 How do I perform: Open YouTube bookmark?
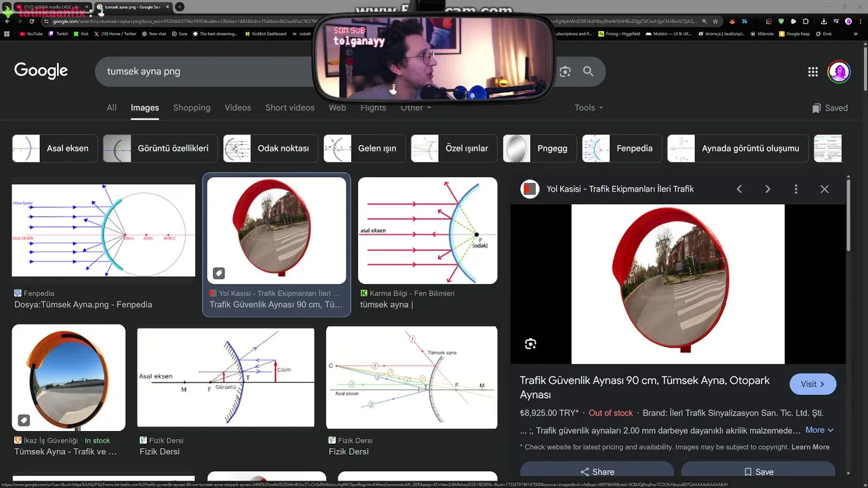[x=31, y=33]
